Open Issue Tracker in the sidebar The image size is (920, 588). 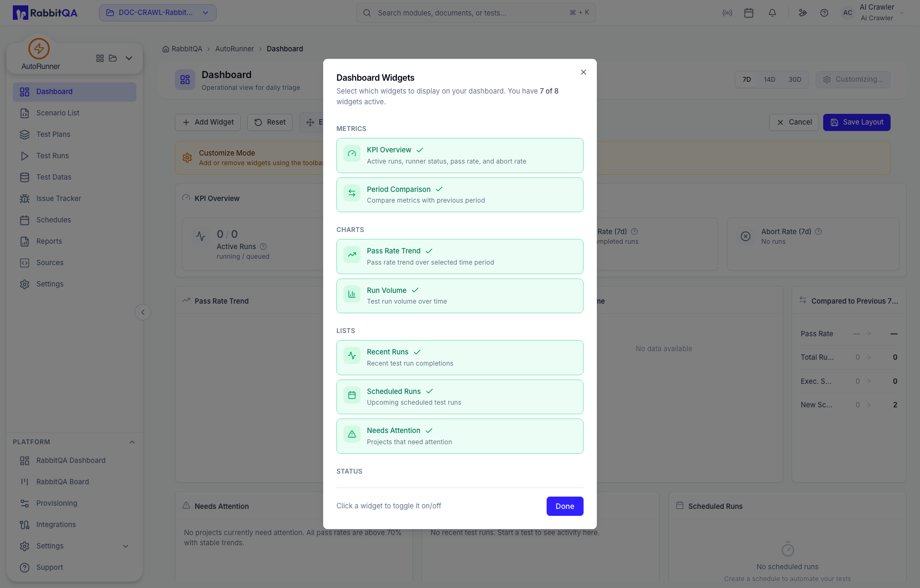[x=74, y=199]
